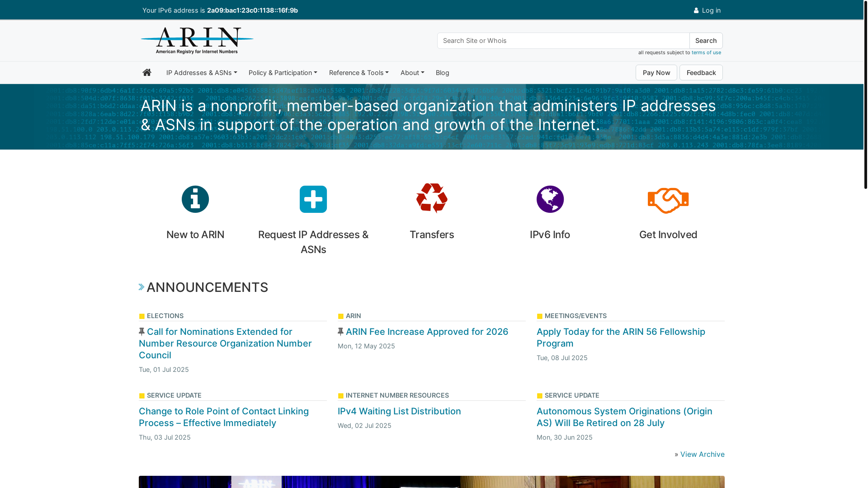868x488 pixels.
Task: Open the terms of use link
Action: tap(706, 52)
